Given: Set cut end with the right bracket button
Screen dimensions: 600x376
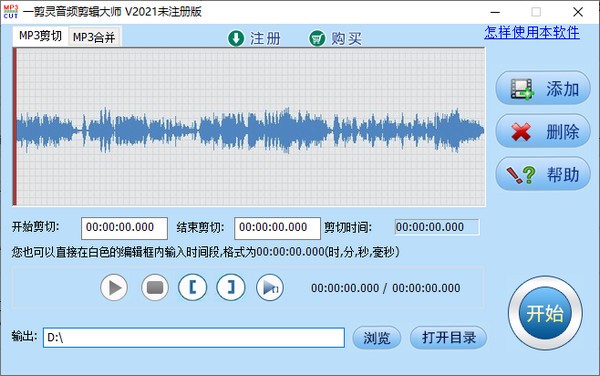Looking at the screenshot, I should point(231,287).
